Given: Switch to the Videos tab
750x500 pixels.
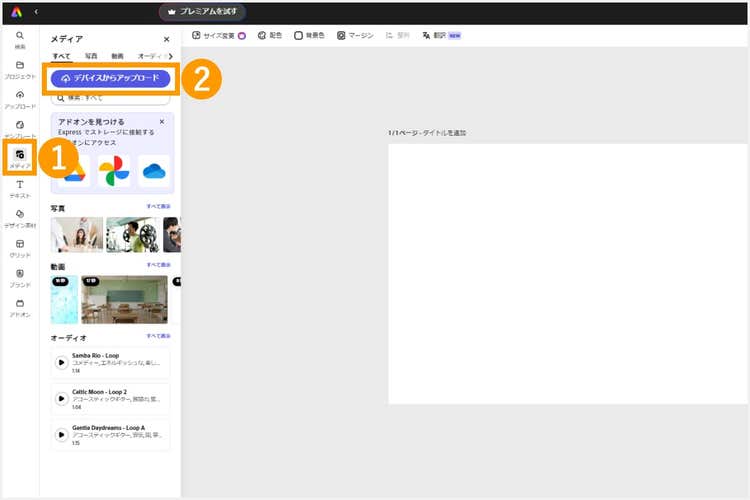Looking at the screenshot, I should 117,56.
